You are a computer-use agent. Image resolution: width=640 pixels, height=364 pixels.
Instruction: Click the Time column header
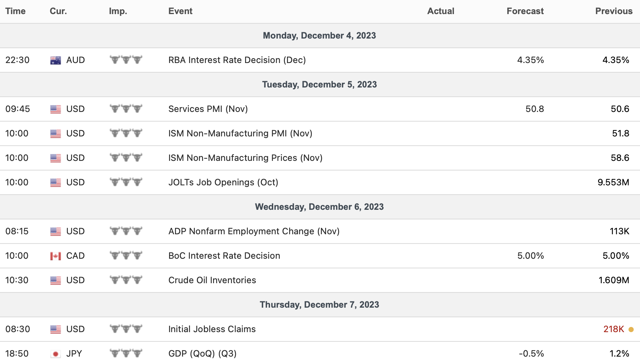(x=16, y=11)
